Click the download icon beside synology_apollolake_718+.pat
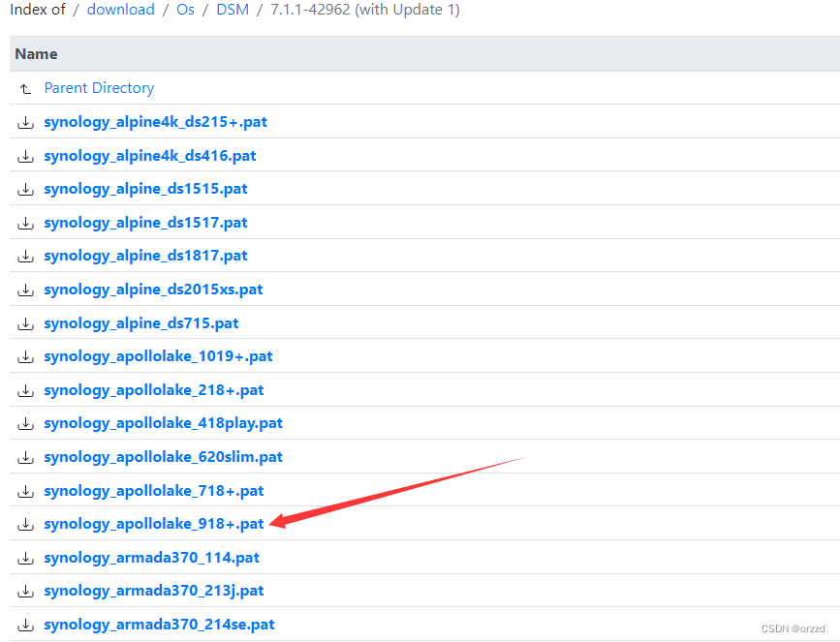 pyautogui.click(x=25, y=492)
